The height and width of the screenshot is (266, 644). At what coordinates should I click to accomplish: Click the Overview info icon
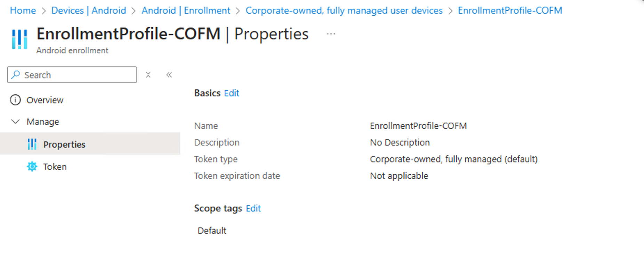coord(15,100)
